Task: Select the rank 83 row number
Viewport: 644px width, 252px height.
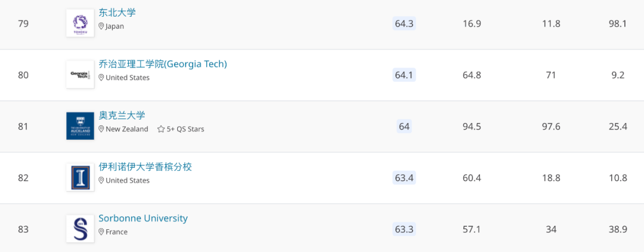Action: [x=23, y=229]
